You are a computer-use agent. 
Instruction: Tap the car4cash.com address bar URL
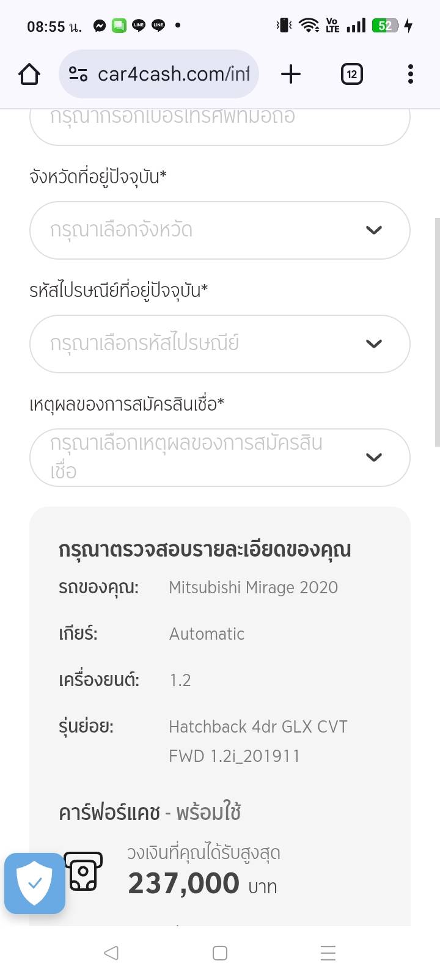[174, 75]
